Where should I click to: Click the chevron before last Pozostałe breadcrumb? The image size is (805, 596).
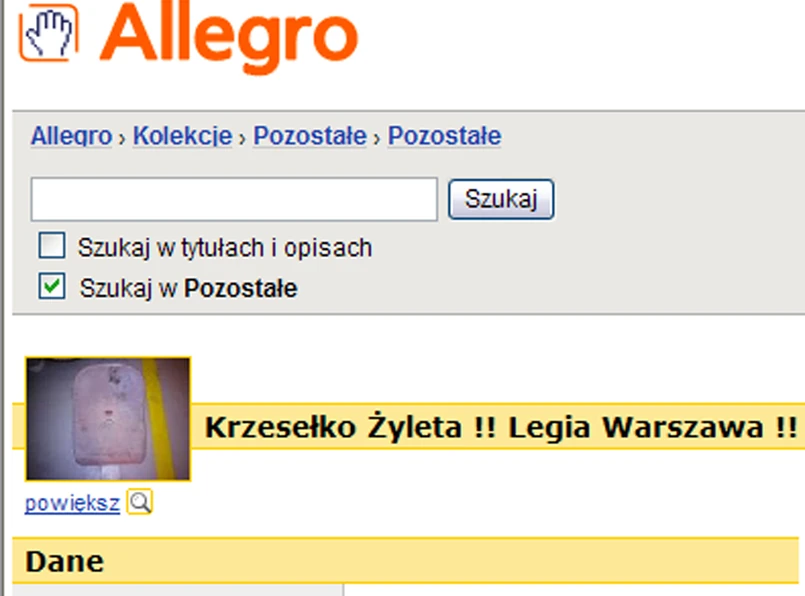[377, 139]
